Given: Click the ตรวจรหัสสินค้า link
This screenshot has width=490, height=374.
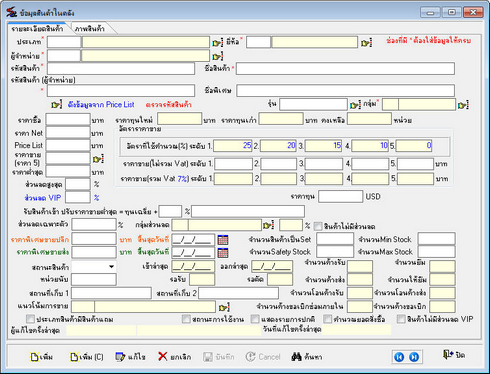Looking at the screenshot, I should [169, 105].
